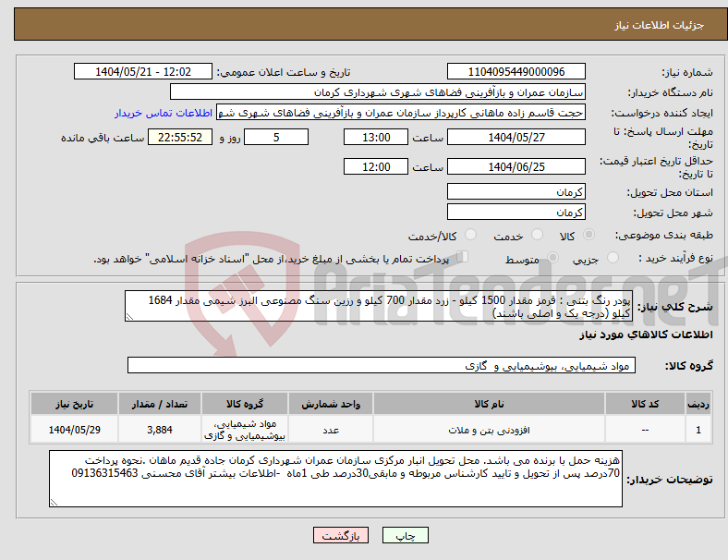This screenshot has width=728, height=560.
Task: Click the response deadline date 1404/05/27
Action: click(x=516, y=138)
